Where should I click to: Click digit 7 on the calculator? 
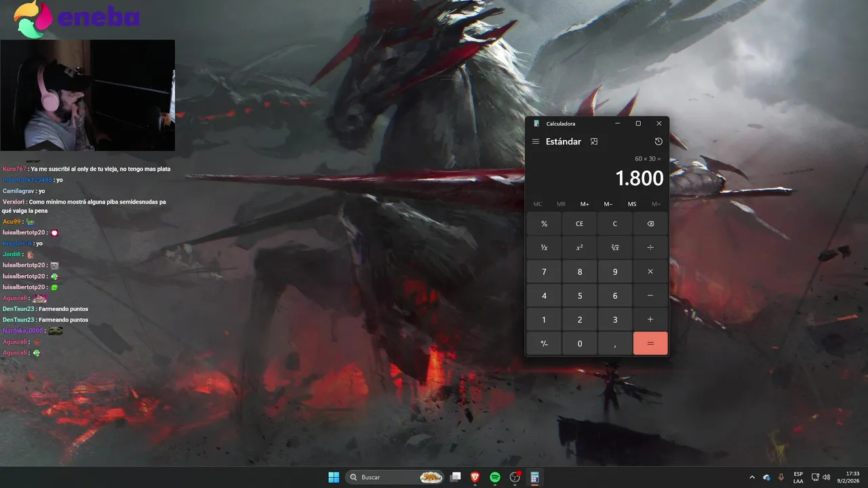(544, 272)
